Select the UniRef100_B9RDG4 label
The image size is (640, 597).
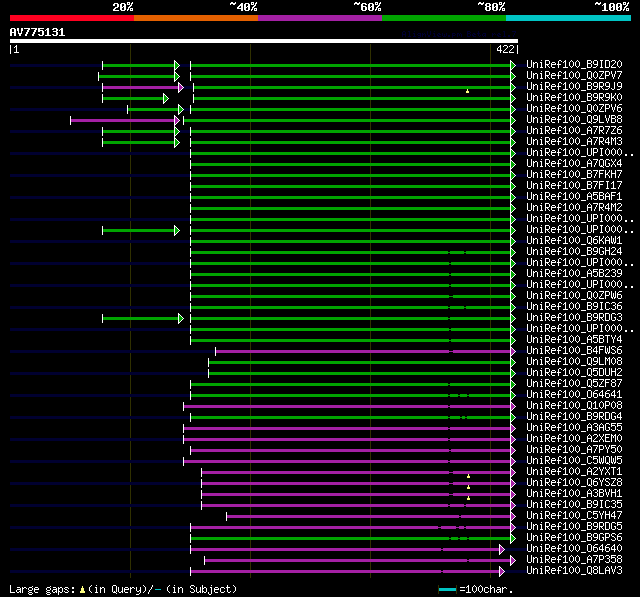(574, 417)
